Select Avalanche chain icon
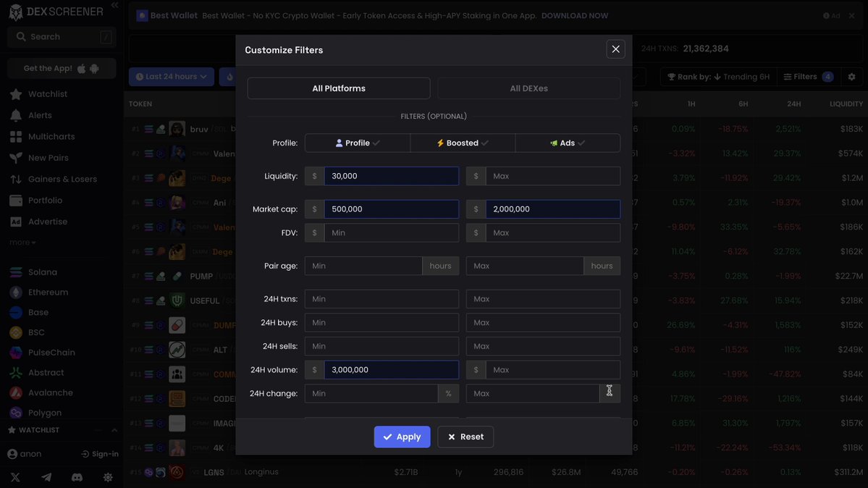 [x=16, y=392]
